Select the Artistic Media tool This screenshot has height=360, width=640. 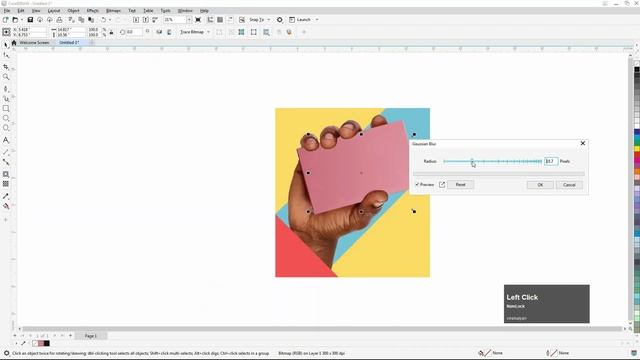click(x=6, y=98)
